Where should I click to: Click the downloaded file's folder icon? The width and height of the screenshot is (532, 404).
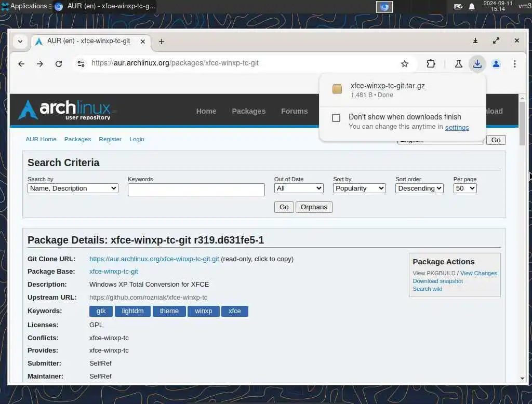(337, 89)
